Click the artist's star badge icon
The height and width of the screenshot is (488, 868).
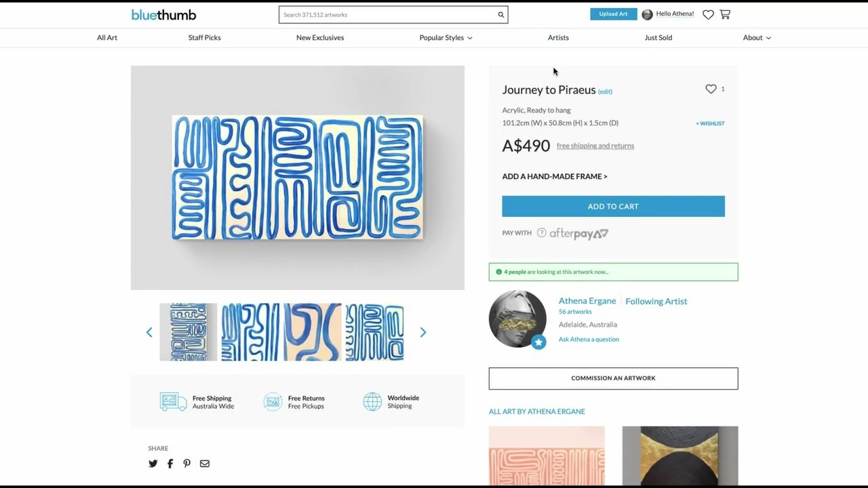click(538, 342)
